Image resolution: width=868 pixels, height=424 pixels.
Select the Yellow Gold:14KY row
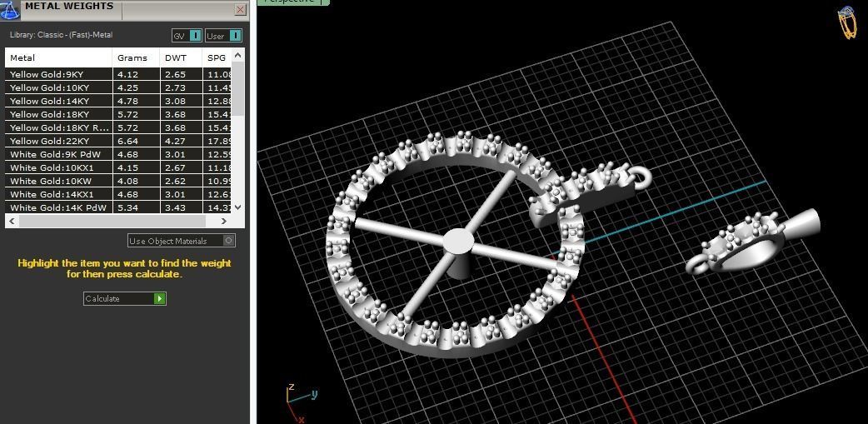(118, 101)
